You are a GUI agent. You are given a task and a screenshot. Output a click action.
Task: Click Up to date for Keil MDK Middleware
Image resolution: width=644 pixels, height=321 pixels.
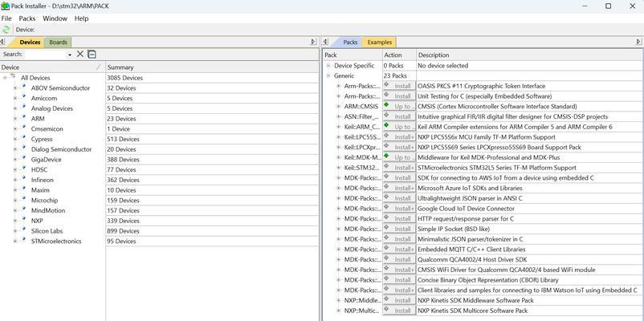pos(399,157)
